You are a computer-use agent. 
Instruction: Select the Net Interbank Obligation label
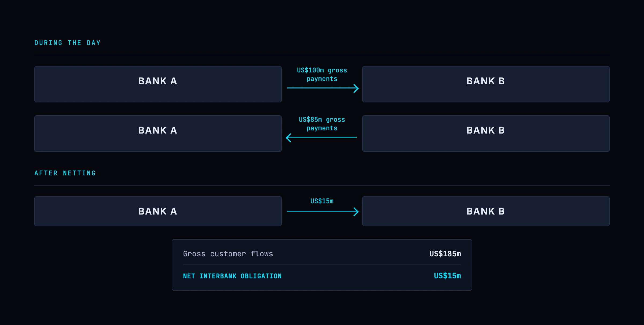232,276
